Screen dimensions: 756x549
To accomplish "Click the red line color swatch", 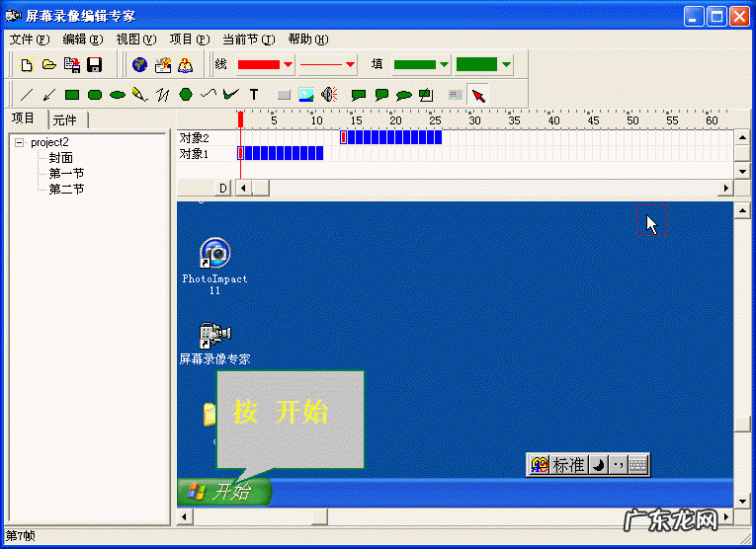I will point(259,65).
